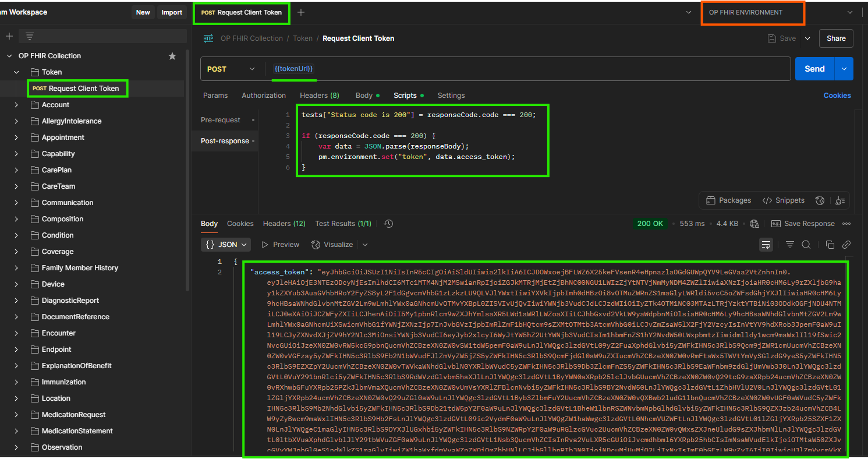Click the beautify broom icon in scripts toolbar
Viewport: 868px width, 459px height.
point(839,200)
